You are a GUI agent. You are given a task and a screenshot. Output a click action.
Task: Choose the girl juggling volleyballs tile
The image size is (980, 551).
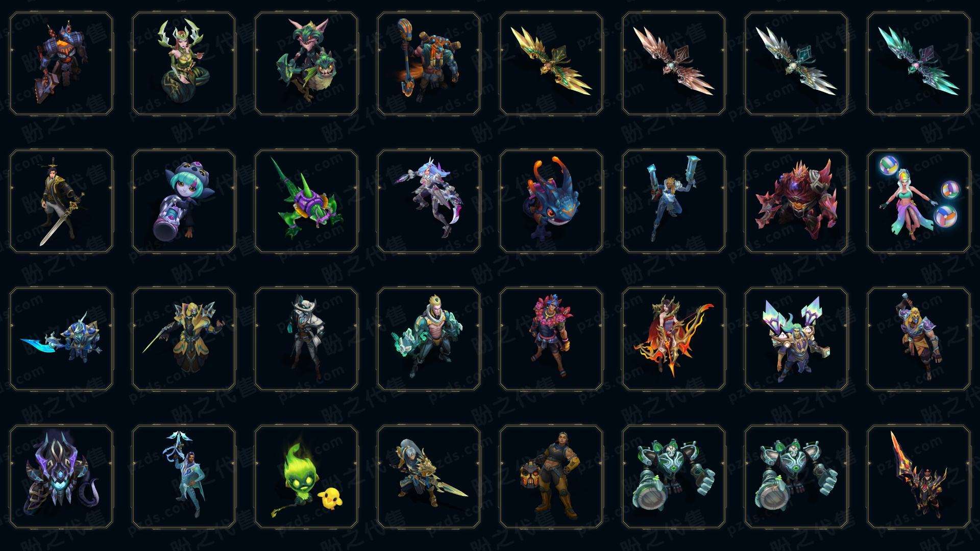point(919,201)
